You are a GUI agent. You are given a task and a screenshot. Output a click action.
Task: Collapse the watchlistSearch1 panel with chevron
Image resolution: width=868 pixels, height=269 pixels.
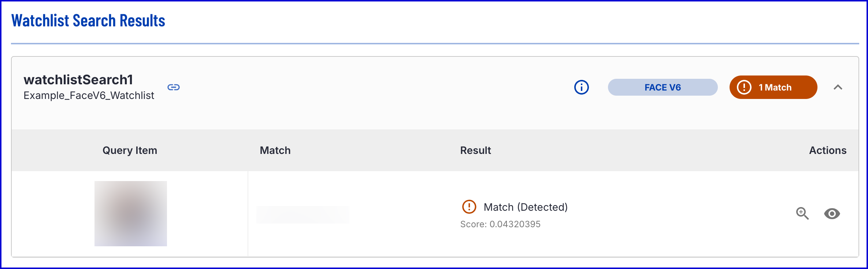click(x=838, y=87)
